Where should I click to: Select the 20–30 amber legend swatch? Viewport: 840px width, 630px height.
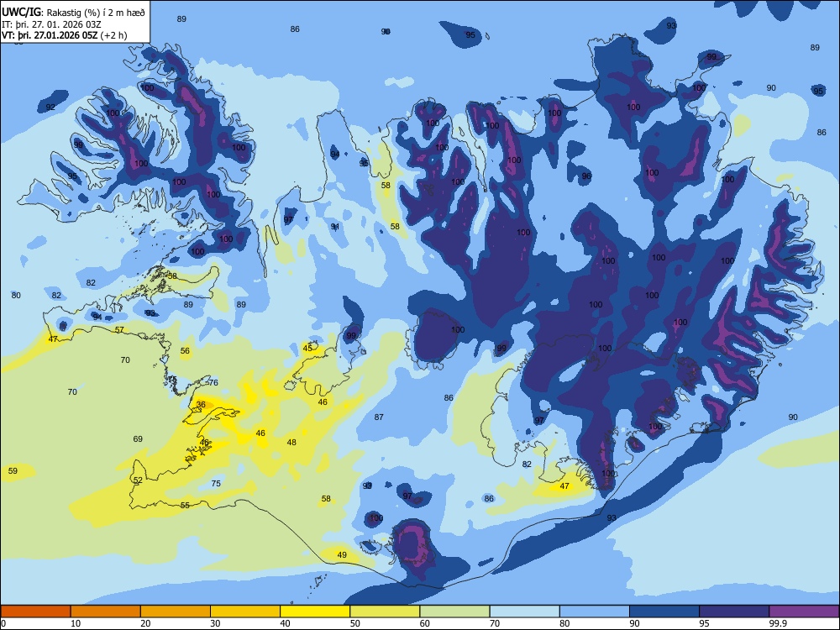pyautogui.click(x=176, y=612)
